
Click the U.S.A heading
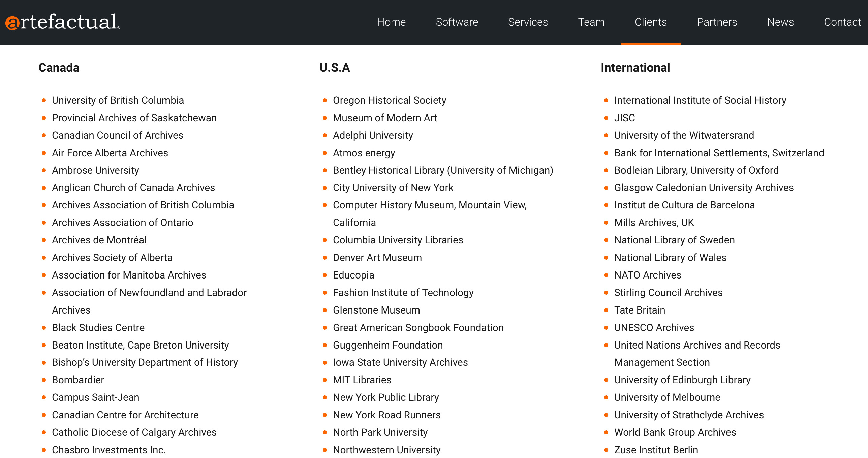335,68
